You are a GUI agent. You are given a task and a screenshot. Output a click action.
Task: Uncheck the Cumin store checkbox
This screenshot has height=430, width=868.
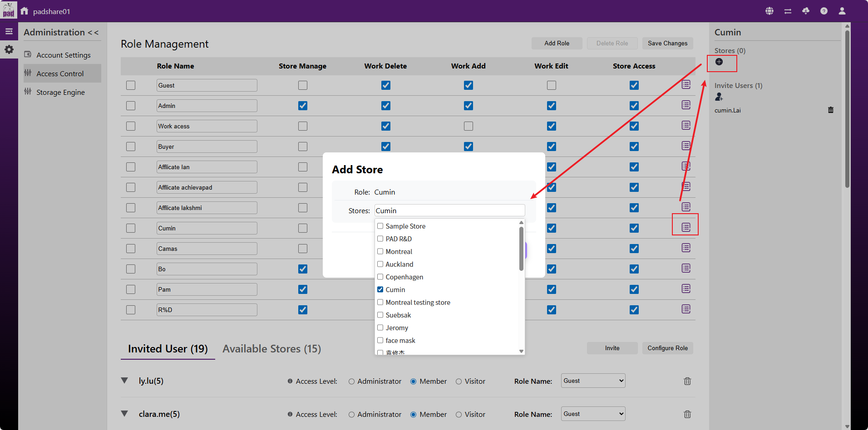tap(380, 289)
